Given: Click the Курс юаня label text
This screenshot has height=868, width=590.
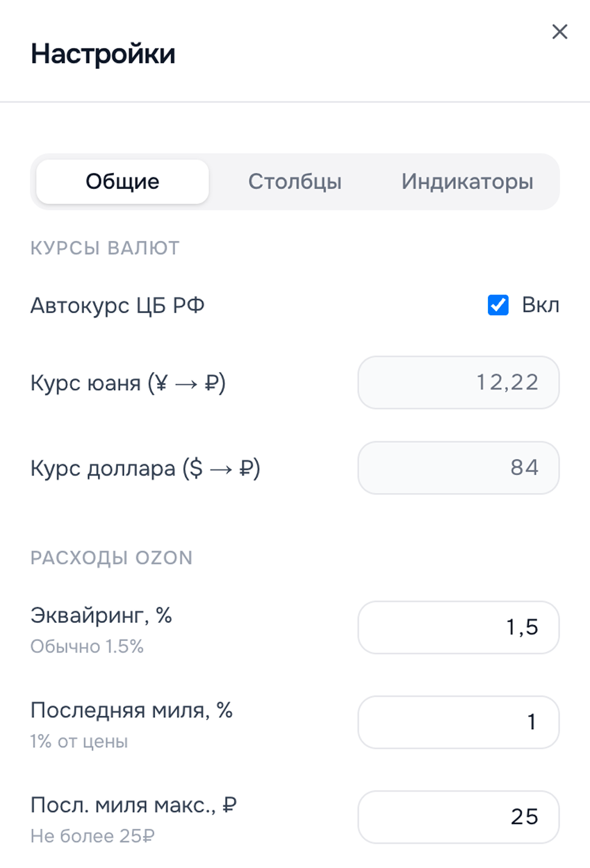Looking at the screenshot, I should pyautogui.click(x=128, y=383).
